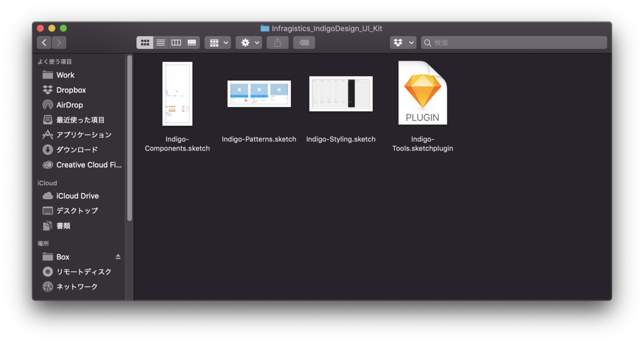Focus the 検索 search field
The image size is (644, 343).
[x=514, y=42]
